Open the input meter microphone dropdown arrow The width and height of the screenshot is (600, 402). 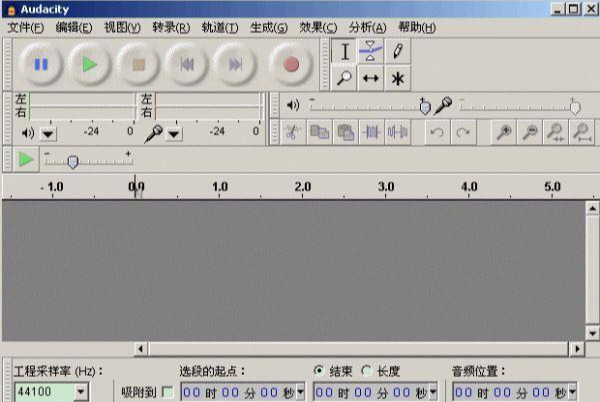174,134
